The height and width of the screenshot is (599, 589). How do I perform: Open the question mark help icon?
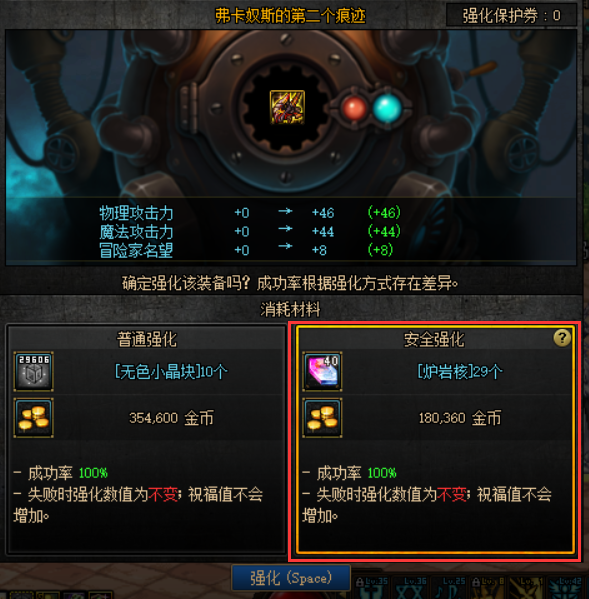pos(562,338)
